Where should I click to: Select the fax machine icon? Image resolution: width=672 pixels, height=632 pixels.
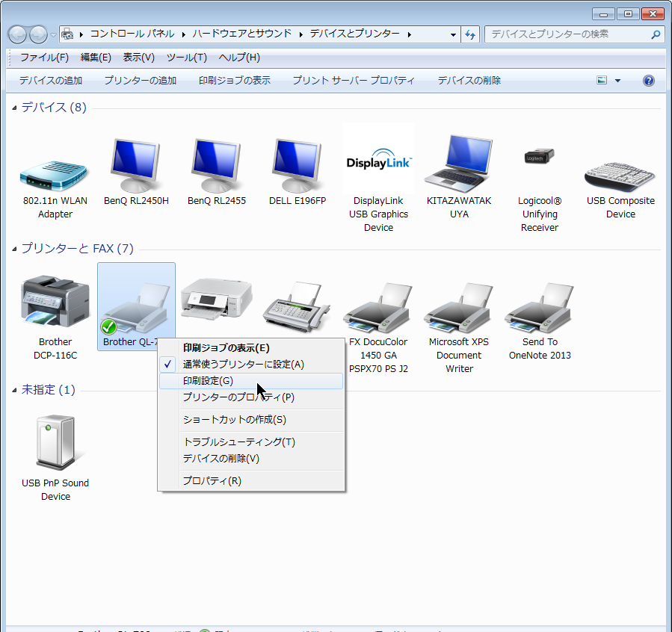tap(297, 306)
